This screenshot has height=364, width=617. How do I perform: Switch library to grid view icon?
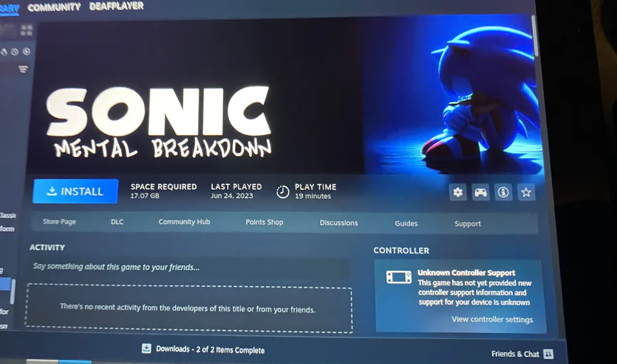[x=26, y=30]
